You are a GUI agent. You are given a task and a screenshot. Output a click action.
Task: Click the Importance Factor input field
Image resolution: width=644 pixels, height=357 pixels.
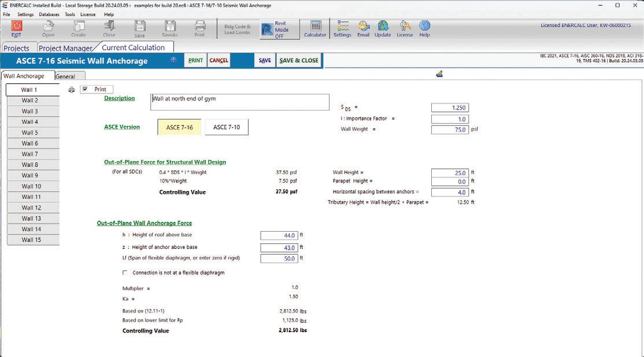point(450,120)
